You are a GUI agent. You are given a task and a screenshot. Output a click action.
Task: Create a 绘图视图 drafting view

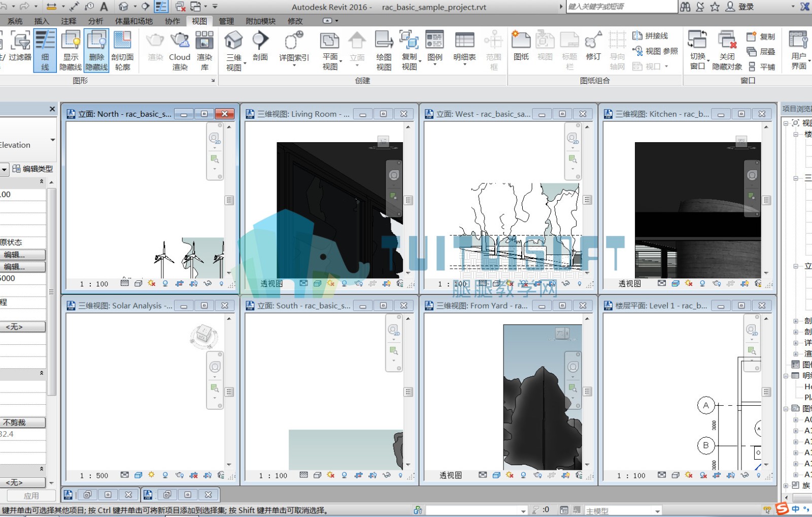point(384,51)
